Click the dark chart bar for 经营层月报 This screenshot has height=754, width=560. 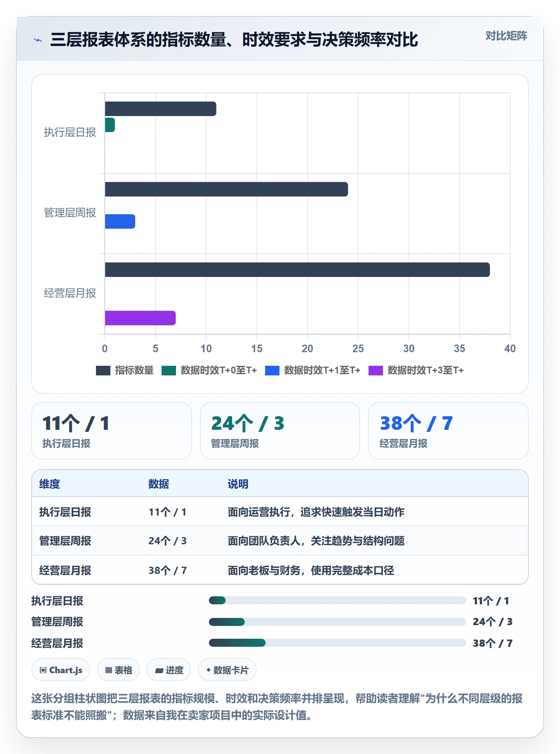297,270
